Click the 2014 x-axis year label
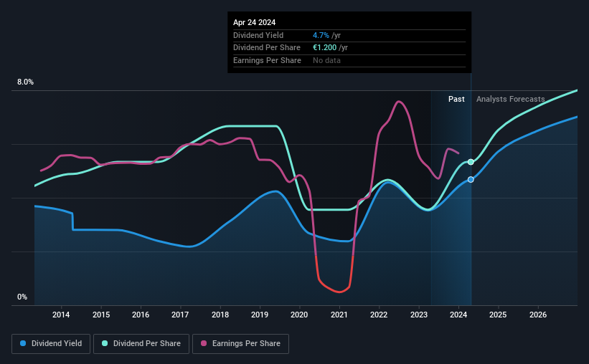 [61, 315]
